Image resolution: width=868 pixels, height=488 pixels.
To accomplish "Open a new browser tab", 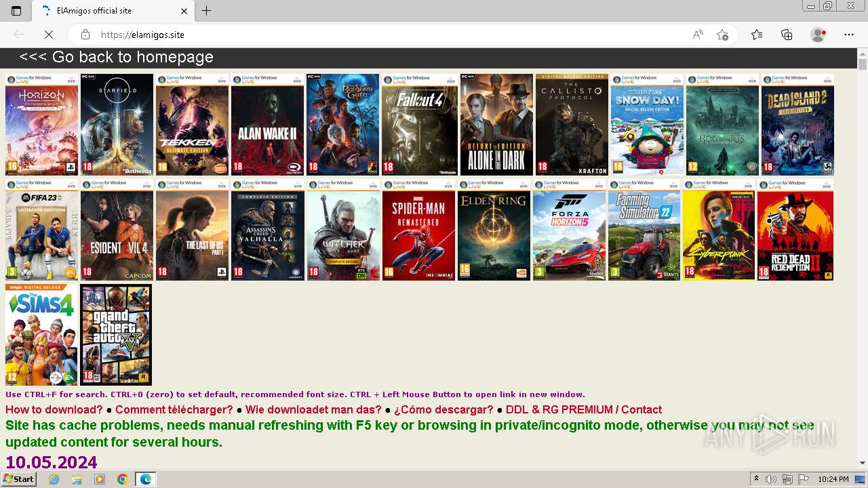I will [x=207, y=11].
